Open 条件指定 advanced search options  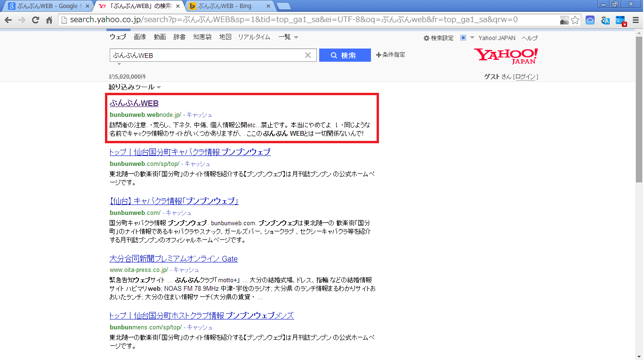390,55
